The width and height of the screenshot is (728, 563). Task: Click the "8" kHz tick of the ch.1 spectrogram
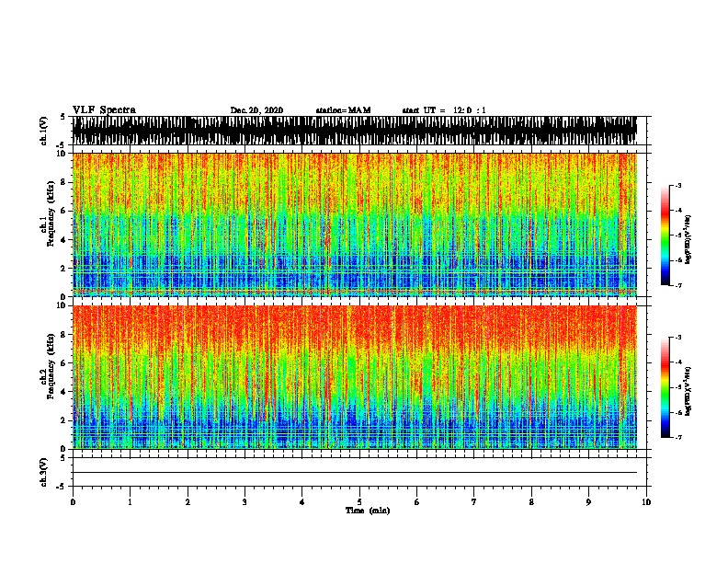click(64, 182)
